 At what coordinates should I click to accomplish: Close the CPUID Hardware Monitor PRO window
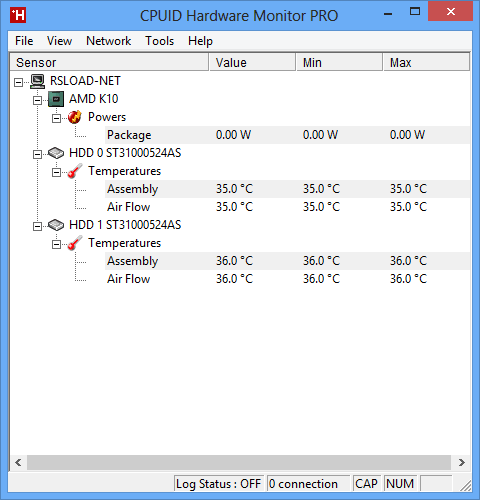pos(451,12)
